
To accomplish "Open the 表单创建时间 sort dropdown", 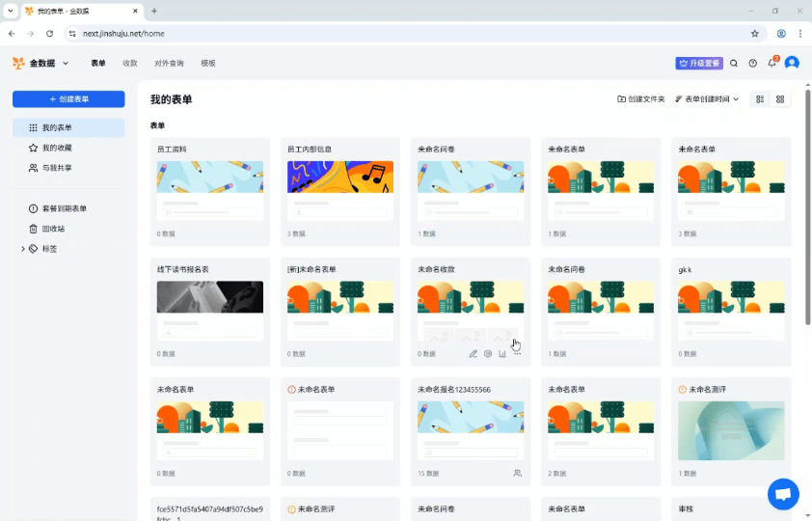I will pos(707,99).
